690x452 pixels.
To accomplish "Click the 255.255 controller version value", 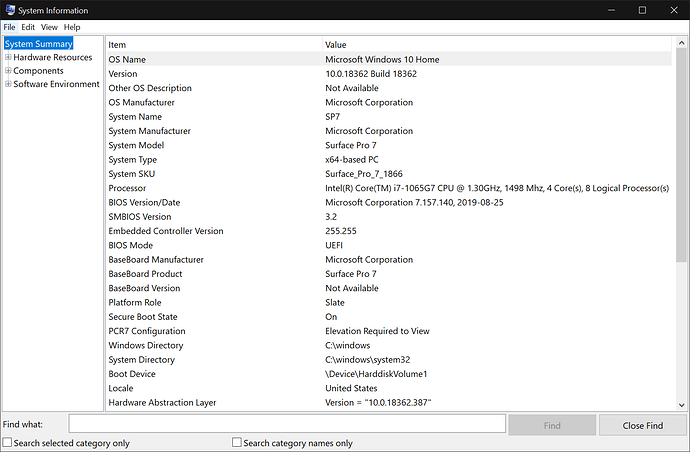I will click(341, 231).
